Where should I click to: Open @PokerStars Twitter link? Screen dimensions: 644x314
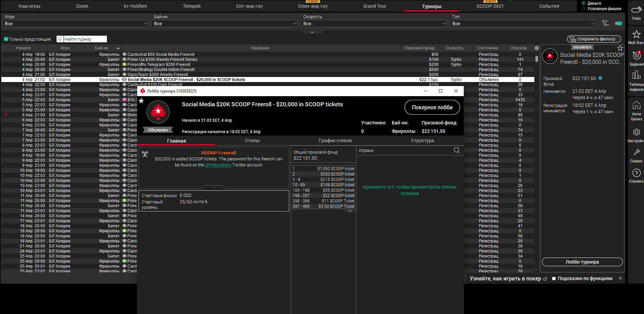click(x=218, y=165)
